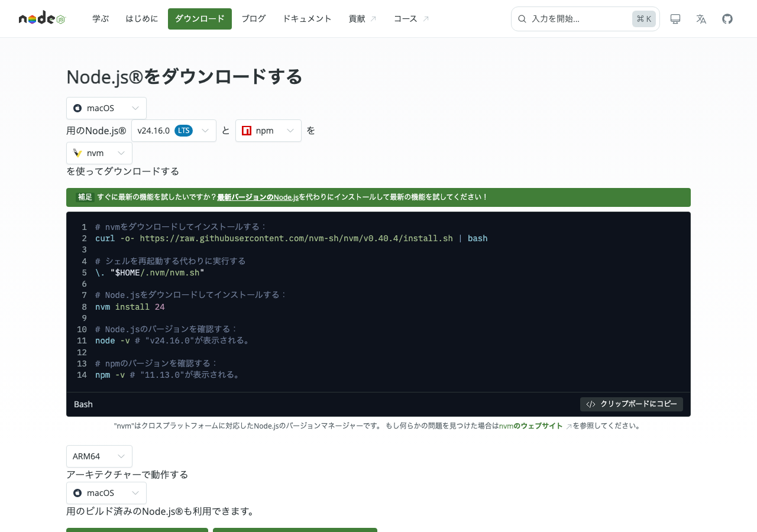This screenshot has height=532, width=757.
Task: Click the アーキテクチャーで動作する text
Action: (127, 475)
